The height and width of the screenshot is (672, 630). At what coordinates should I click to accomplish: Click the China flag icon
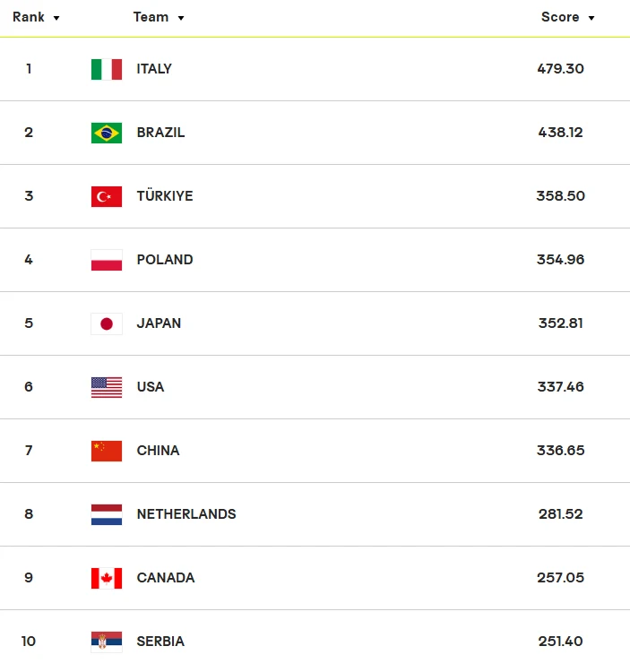click(x=107, y=451)
